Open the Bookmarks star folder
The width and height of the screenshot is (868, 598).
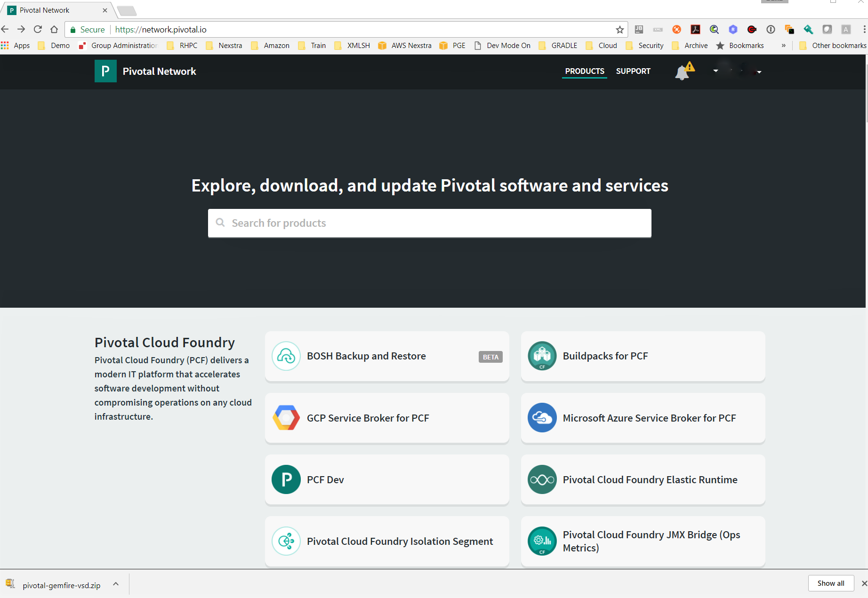740,46
